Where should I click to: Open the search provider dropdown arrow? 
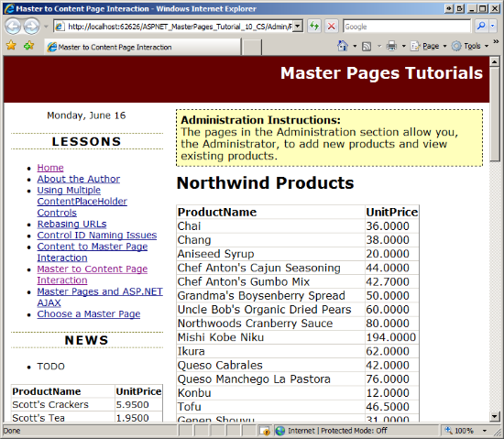(x=492, y=26)
